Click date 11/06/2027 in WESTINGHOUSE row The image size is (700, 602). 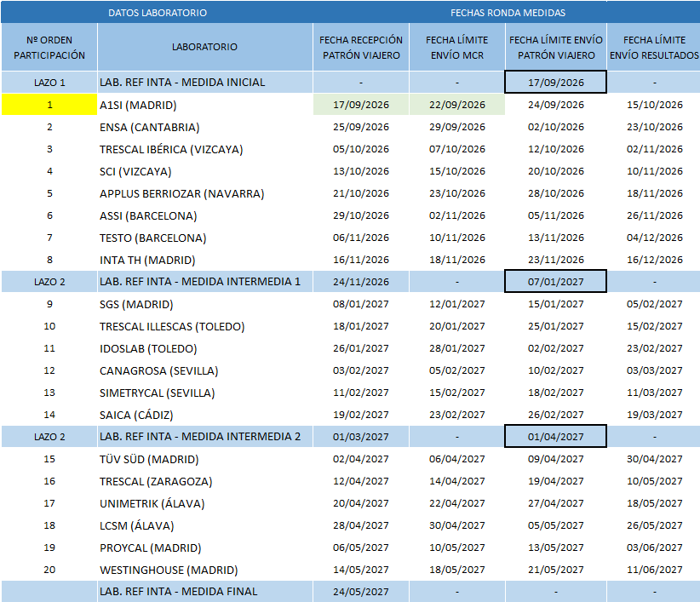pyautogui.click(x=654, y=570)
